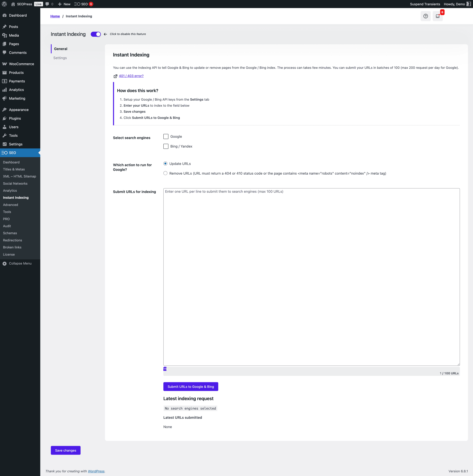This screenshot has width=473, height=476.
Task: Open the help question mark icon
Action: click(425, 16)
